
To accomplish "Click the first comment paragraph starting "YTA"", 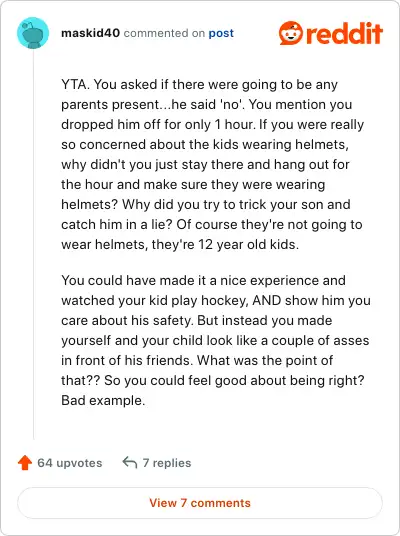I will [x=212, y=164].
